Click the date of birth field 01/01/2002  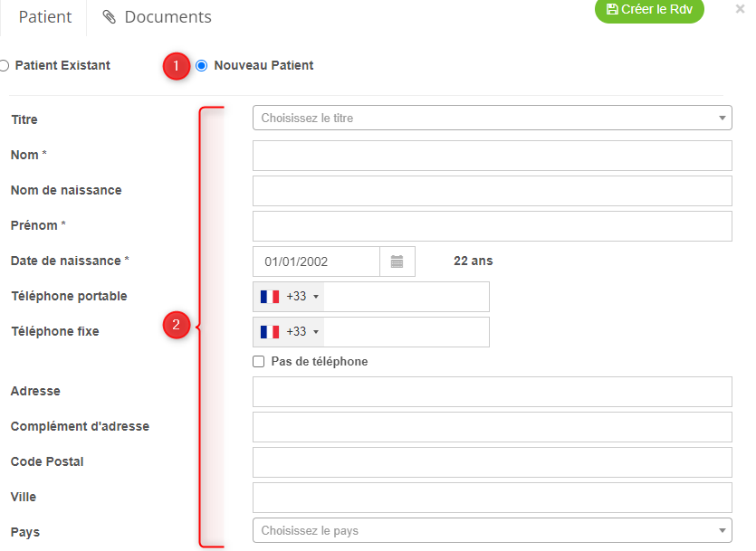point(316,261)
